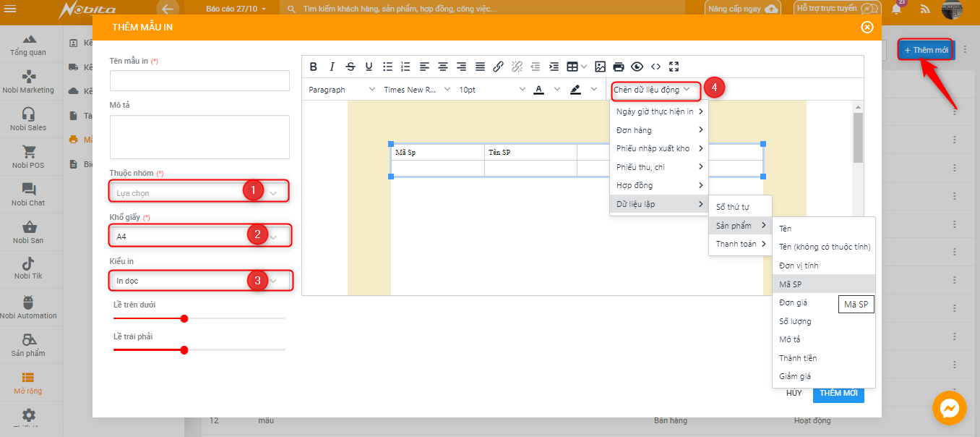Select Mã SP from the submenu
Viewport: 980px width, 437px height.
tap(790, 284)
